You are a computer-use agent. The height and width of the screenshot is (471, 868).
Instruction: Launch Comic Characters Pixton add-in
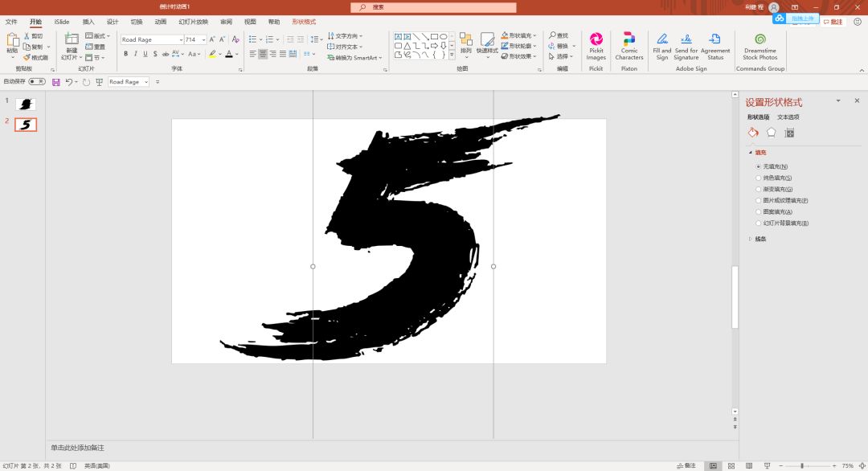[x=628, y=47]
